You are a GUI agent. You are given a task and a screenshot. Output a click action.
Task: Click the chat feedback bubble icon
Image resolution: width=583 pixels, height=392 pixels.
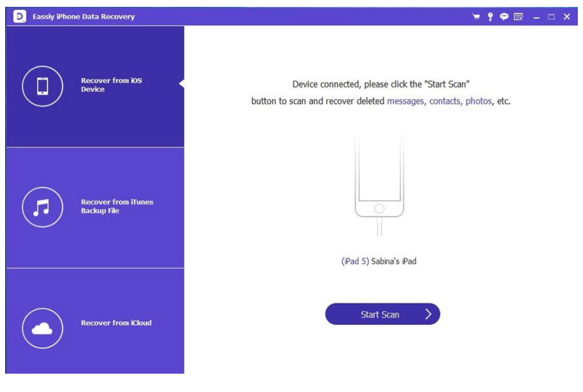click(504, 17)
